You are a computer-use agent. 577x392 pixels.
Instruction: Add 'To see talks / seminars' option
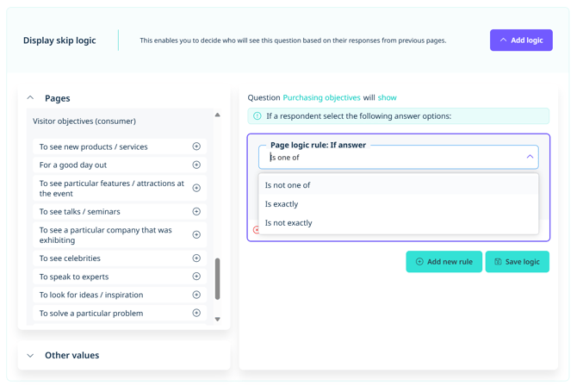[196, 211]
